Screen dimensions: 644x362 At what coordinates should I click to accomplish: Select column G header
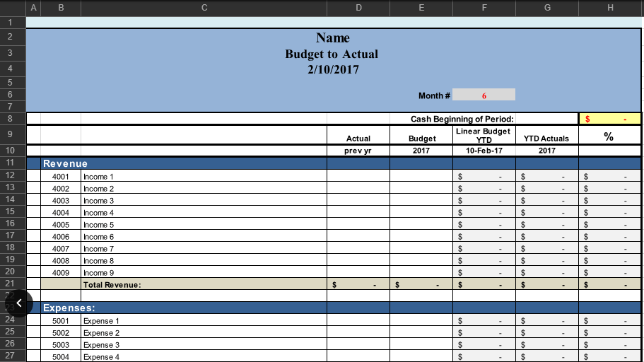click(x=547, y=8)
